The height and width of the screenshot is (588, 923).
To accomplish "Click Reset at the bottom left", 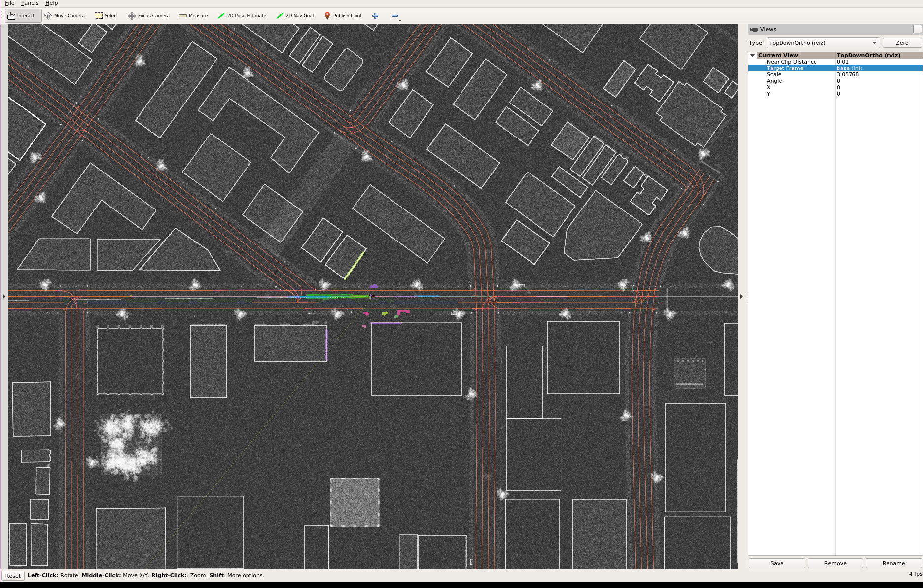I will point(13,575).
